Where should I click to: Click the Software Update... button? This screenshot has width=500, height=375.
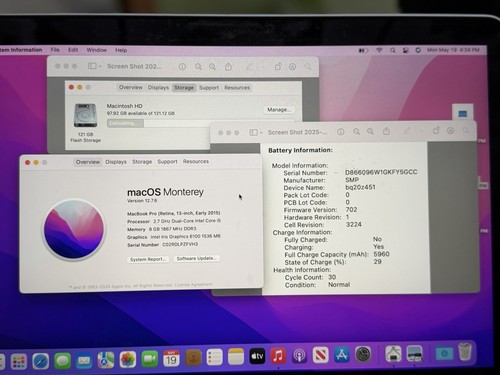196,259
